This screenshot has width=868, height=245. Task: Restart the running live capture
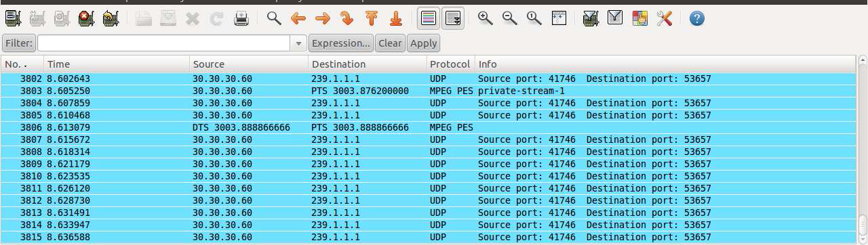pyautogui.click(x=110, y=18)
